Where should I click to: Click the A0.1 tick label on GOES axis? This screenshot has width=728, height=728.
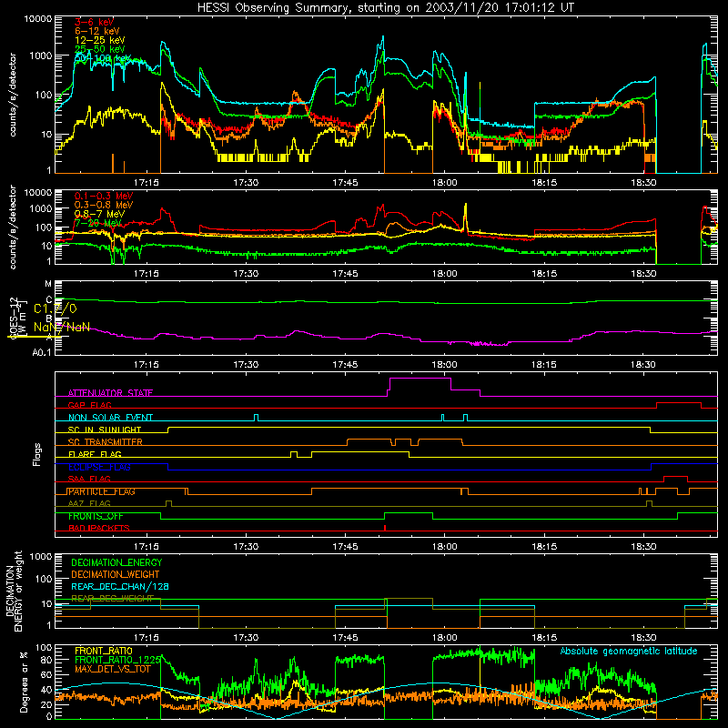(x=41, y=353)
